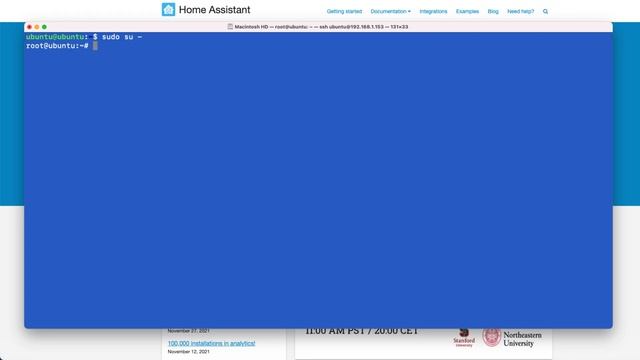Viewport: 640px width, 360px height.
Task: Open the Getting started page
Action: 344,11
